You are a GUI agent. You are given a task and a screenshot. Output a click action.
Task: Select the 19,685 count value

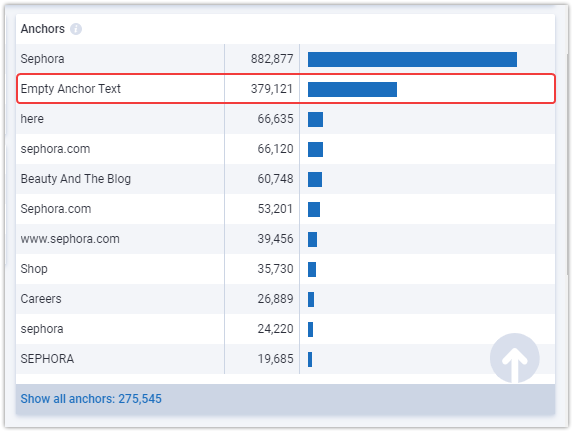tap(275, 359)
